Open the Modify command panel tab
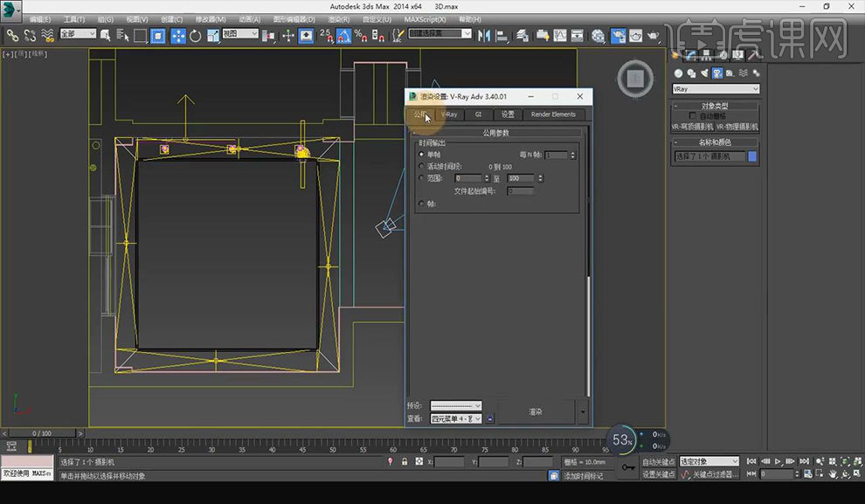The width and height of the screenshot is (865, 504). pyautogui.click(x=690, y=54)
